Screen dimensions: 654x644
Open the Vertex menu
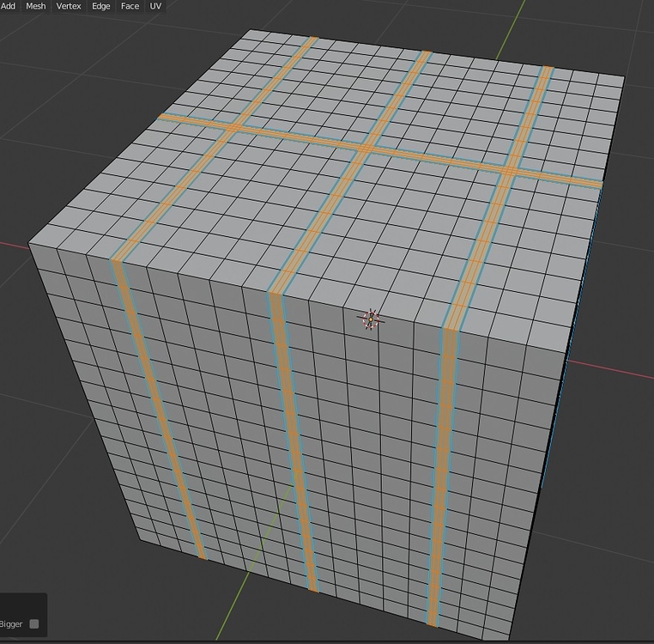pos(69,6)
